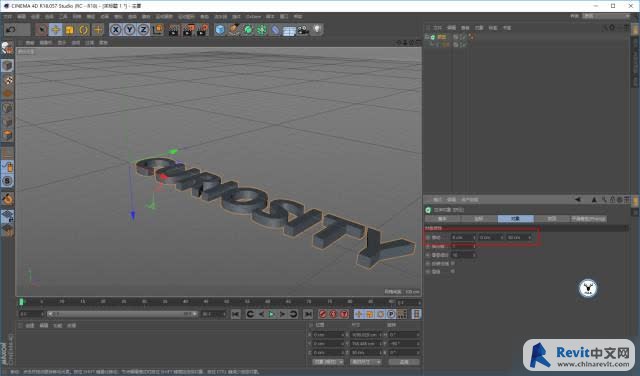Click the coordinate system icon

[158, 29]
